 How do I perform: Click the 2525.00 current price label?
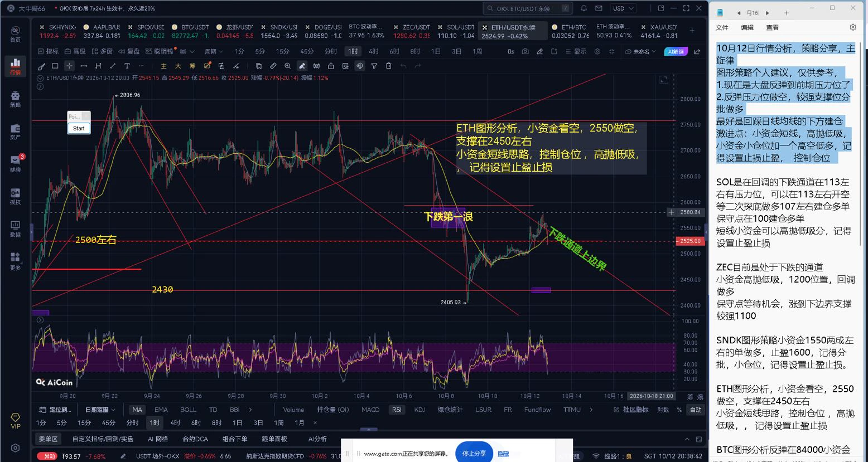(689, 241)
